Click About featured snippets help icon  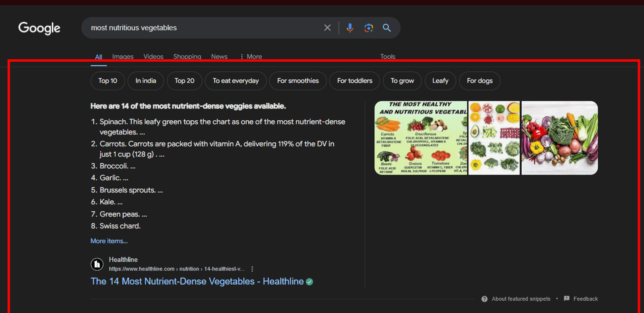coord(484,299)
